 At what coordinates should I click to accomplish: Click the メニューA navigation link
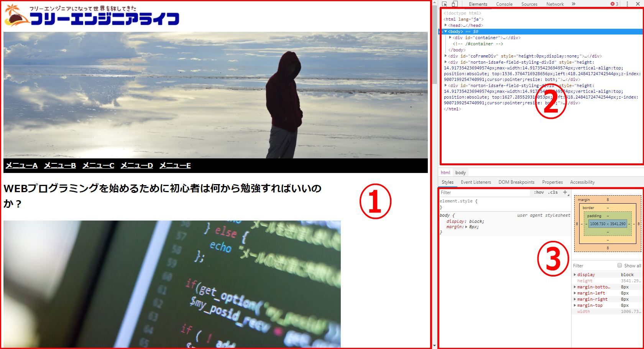coord(21,165)
